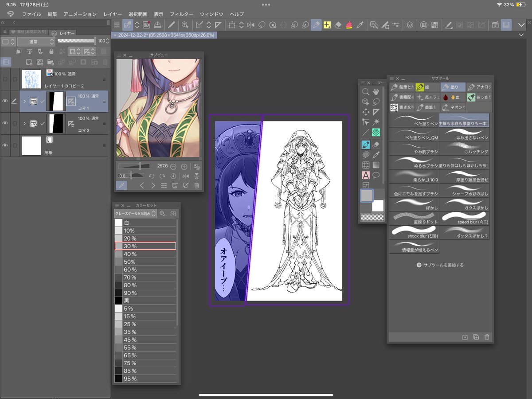Image resolution: width=532 pixels, height=399 pixels.
Task: Zoom in the Sub View image
Action: click(x=184, y=167)
